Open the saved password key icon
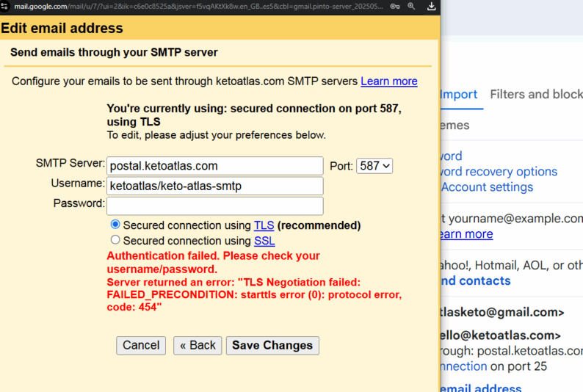Image resolution: width=583 pixels, height=392 pixels. [x=395, y=7]
